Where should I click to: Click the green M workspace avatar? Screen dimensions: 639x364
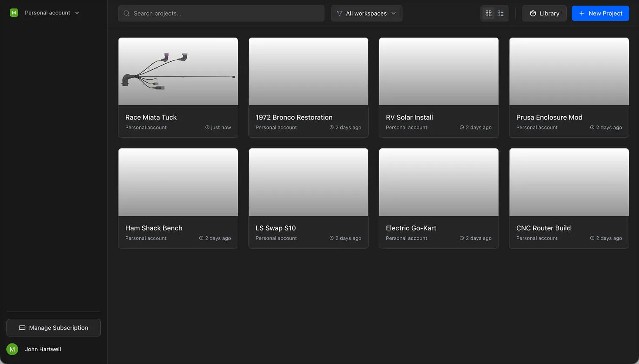[14, 13]
